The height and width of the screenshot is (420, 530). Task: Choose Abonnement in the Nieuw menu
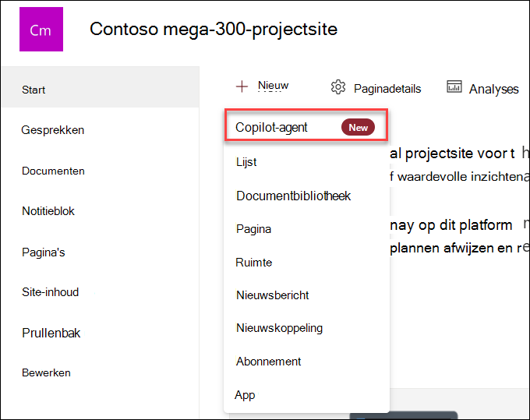tap(268, 362)
